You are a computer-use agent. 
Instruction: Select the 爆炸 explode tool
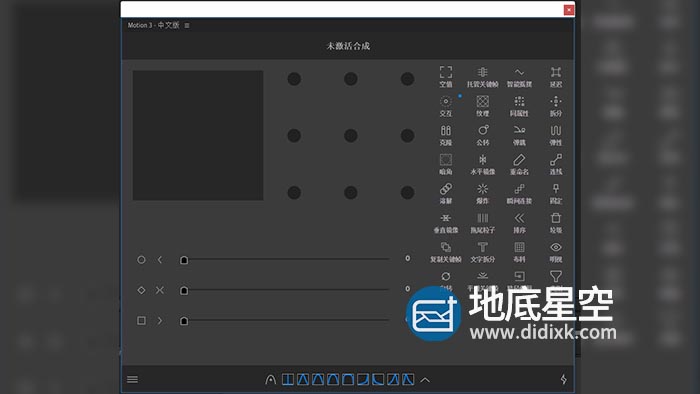coord(482,193)
